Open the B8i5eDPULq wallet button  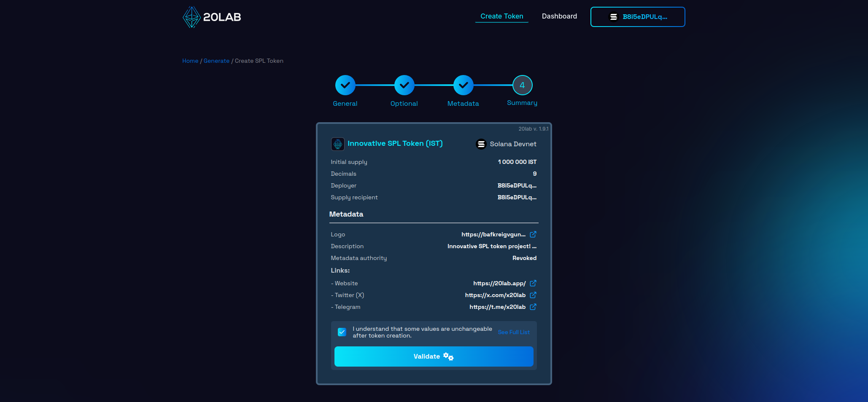[x=638, y=17]
